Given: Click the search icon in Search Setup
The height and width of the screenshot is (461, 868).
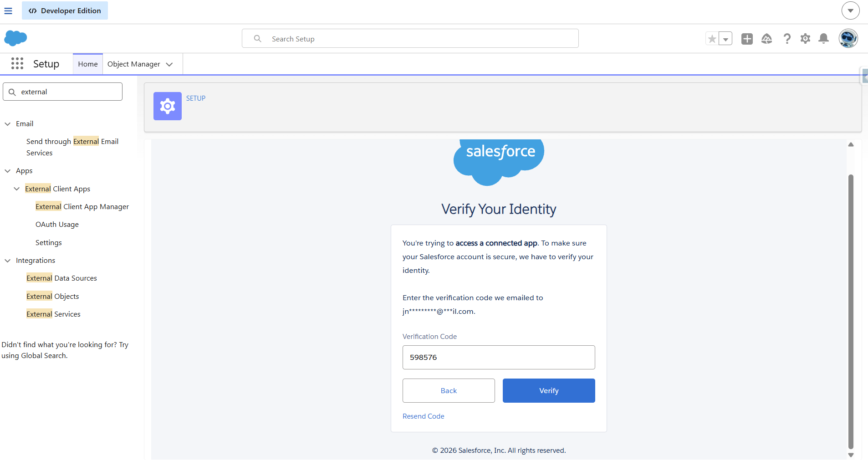Looking at the screenshot, I should (257, 39).
